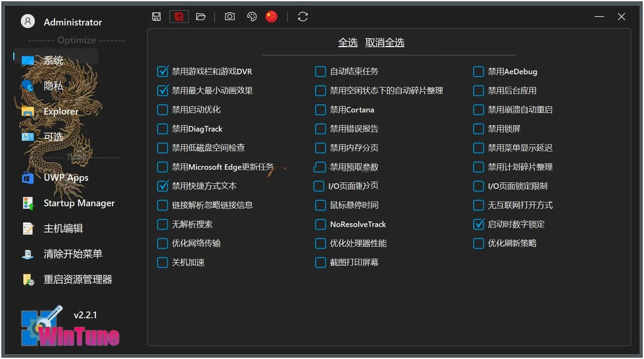
Task: Open the UWP Apps section
Action: point(66,177)
